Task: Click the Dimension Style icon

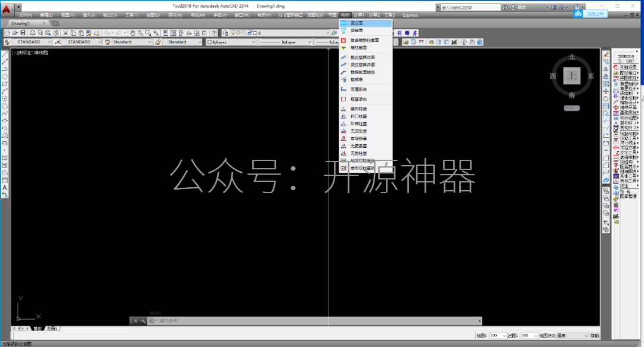Action: point(58,42)
